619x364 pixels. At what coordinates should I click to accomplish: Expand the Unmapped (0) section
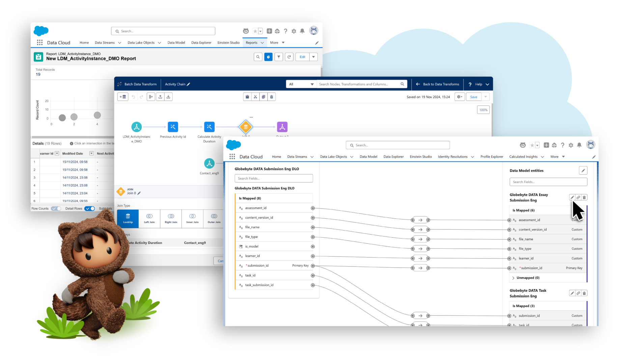(513, 277)
